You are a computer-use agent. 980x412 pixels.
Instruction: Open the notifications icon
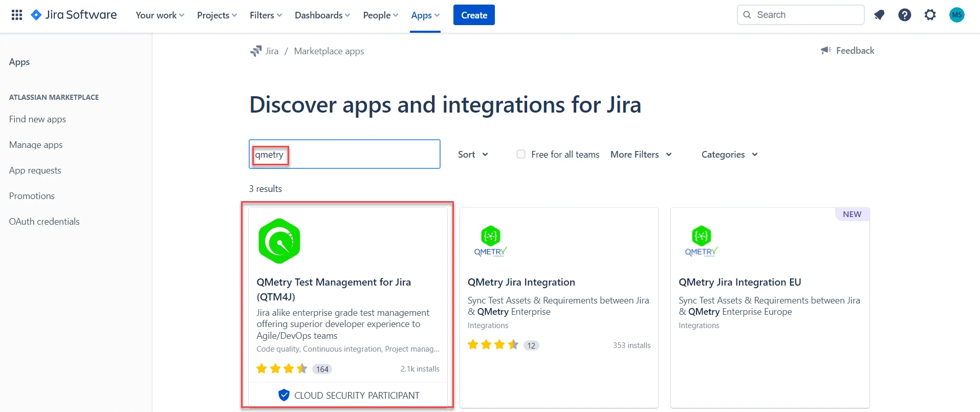[x=879, y=15]
